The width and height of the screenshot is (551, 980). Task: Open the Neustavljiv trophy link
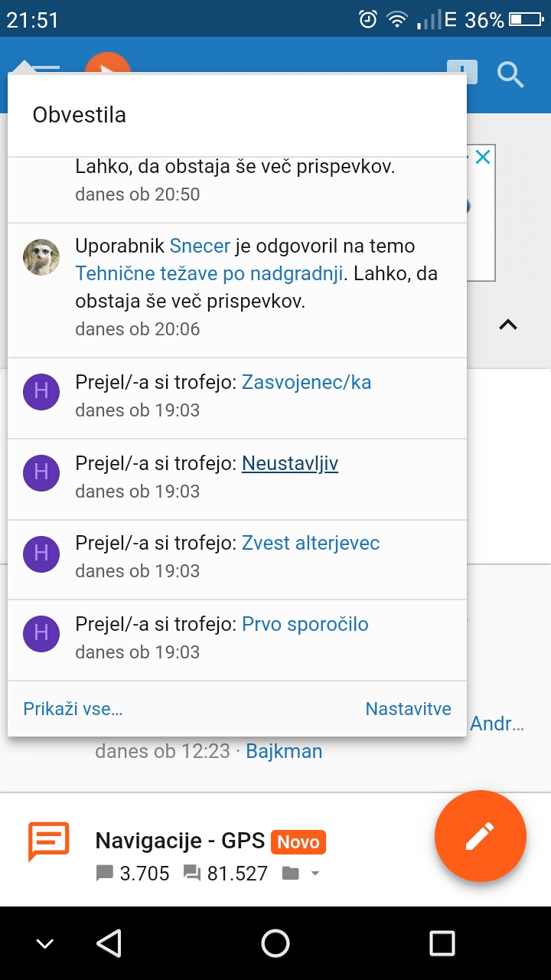290,463
